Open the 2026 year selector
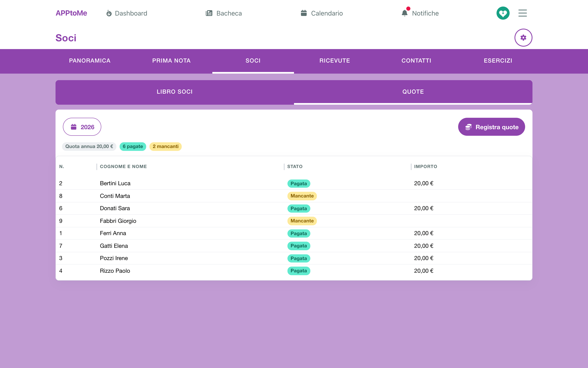The width and height of the screenshot is (588, 368). (82, 127)
